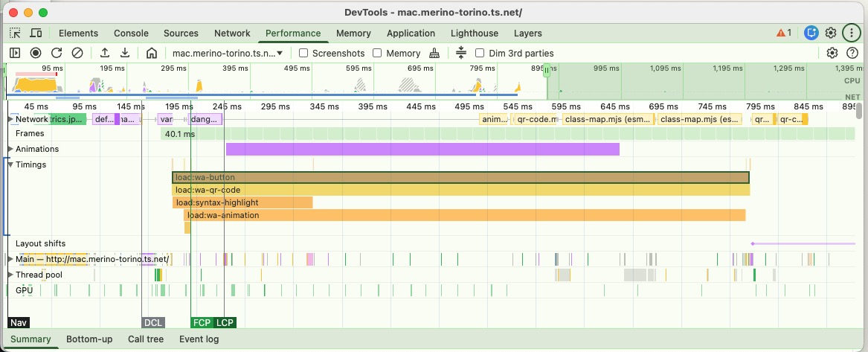Click the FCP timeline marker

(202, 323)
